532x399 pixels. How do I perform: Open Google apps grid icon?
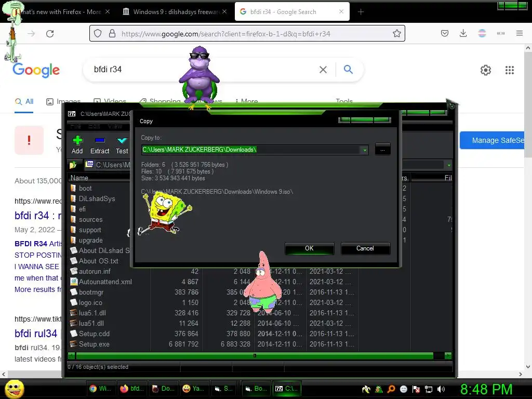[x=510, y=70]
